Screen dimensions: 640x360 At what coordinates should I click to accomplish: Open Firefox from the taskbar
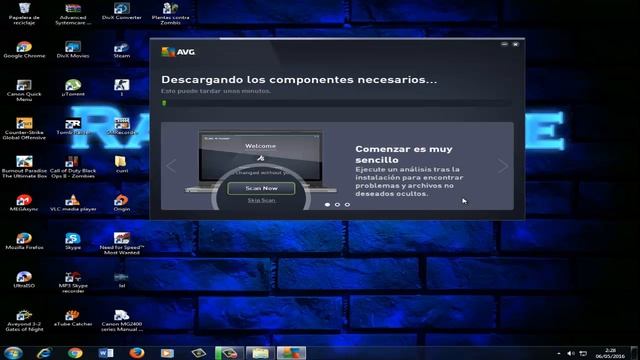click(137, 353)
